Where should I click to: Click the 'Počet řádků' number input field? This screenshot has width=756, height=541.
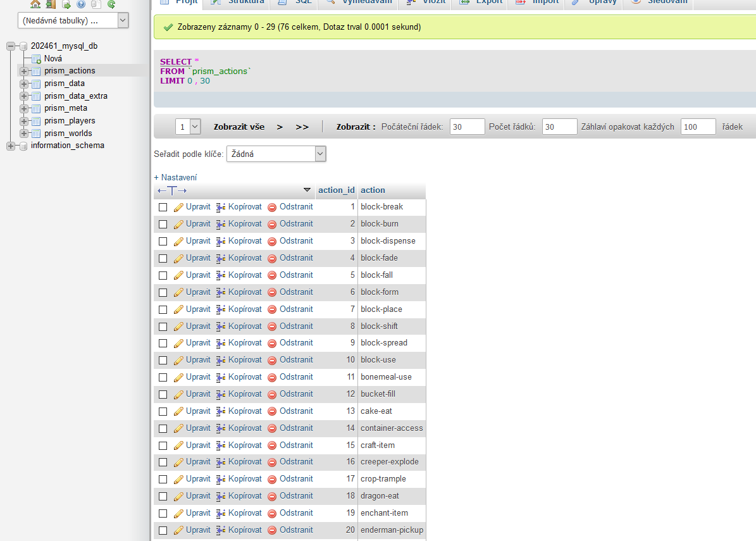point(559,127)
